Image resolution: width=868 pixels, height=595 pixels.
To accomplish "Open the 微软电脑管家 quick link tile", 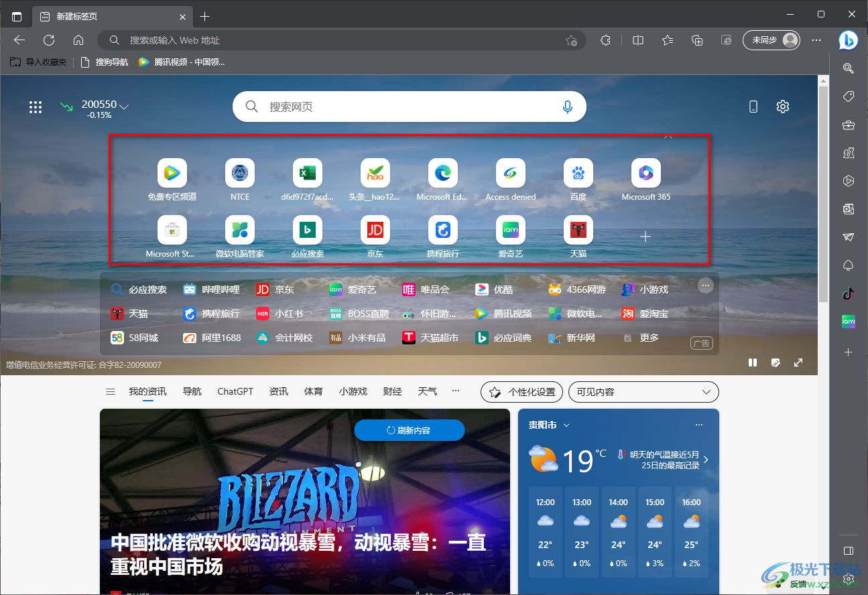I will (240, 237).
